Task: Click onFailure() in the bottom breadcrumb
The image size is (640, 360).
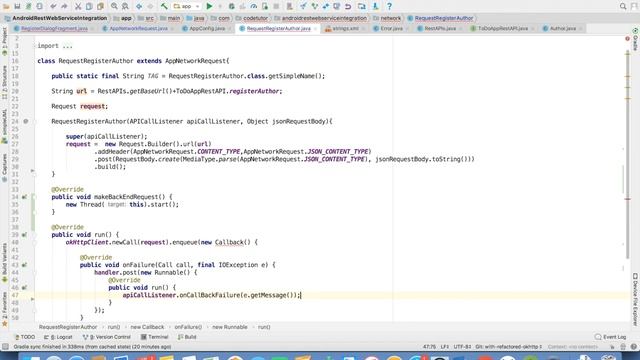Action: pos(188,327)
